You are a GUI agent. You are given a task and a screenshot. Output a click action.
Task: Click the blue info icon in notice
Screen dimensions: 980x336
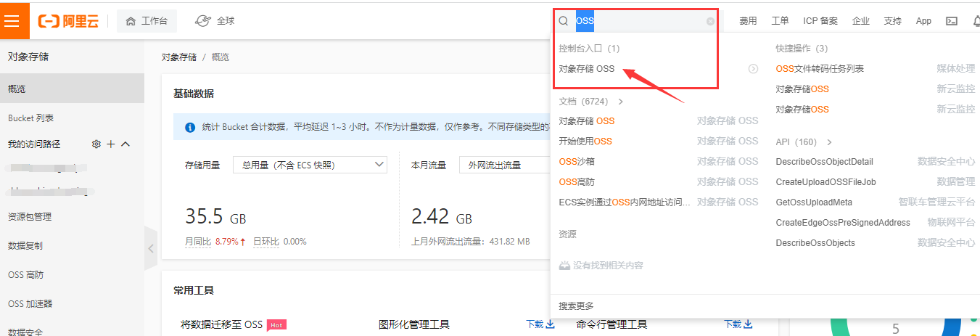(x=190, y=128)
